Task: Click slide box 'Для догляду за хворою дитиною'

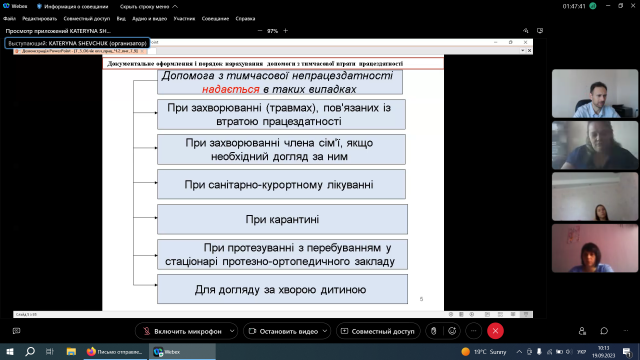Action: (x=282, y=289)
